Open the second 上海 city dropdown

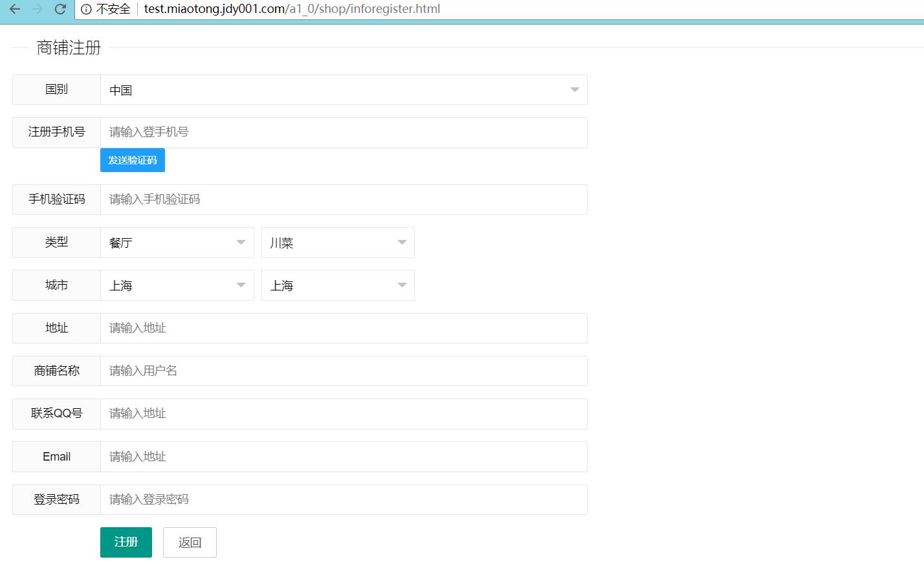pyautogui.click(x=337, y=285)
